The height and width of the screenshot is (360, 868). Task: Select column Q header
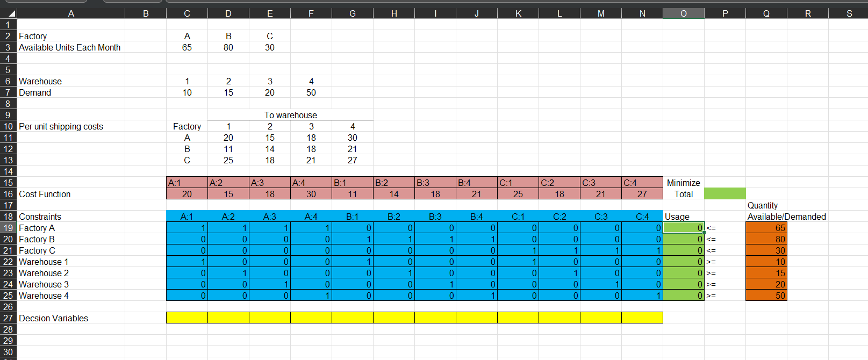(x=766, y=13)
